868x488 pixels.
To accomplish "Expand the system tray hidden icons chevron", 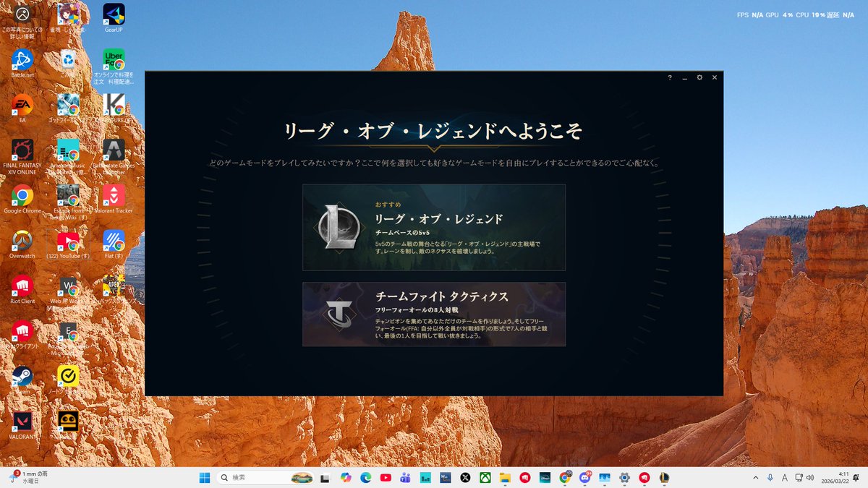I will (x=756, y=477).
